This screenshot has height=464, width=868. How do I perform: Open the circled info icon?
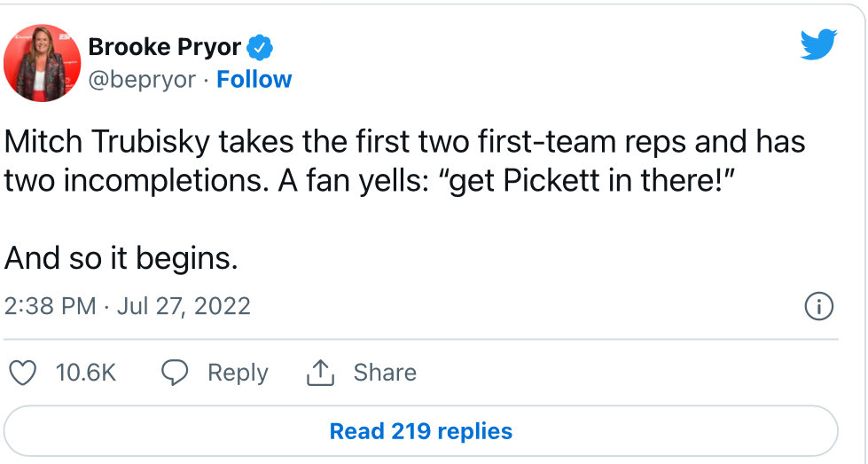point(818,306)
